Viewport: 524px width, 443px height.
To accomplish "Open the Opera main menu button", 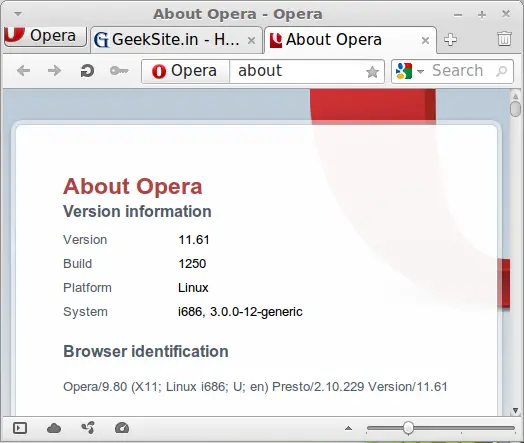I will (45, 36).
